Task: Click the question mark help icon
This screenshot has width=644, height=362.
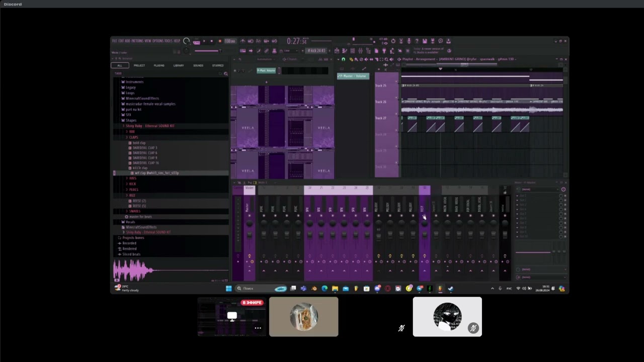Action: click(417, 41)
